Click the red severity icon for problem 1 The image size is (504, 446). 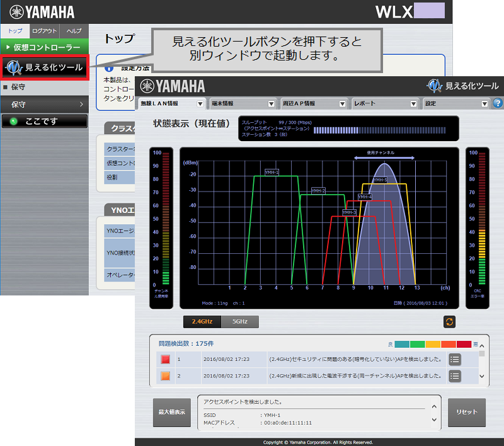coord(165,360)
